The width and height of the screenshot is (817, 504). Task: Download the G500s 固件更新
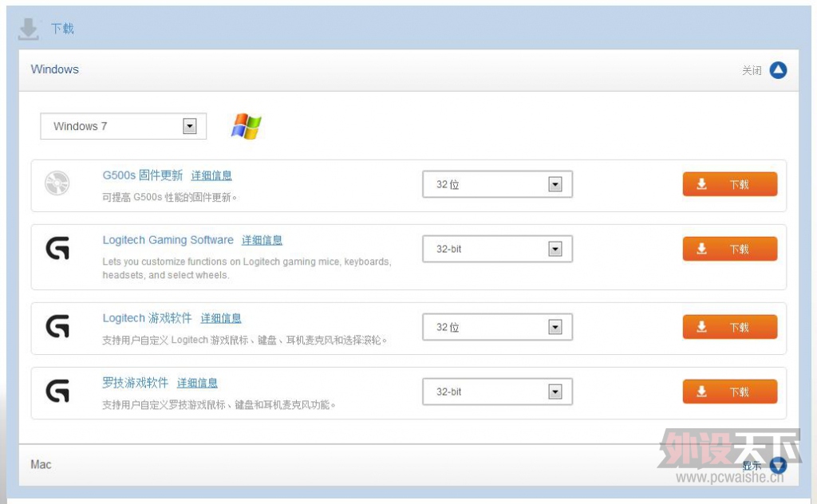point(729,184)
